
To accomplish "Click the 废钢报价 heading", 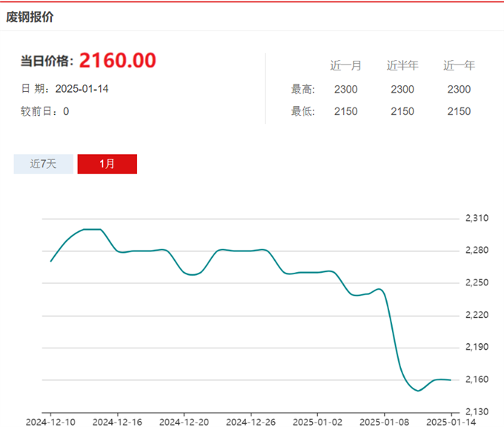I will coord(30,17).
